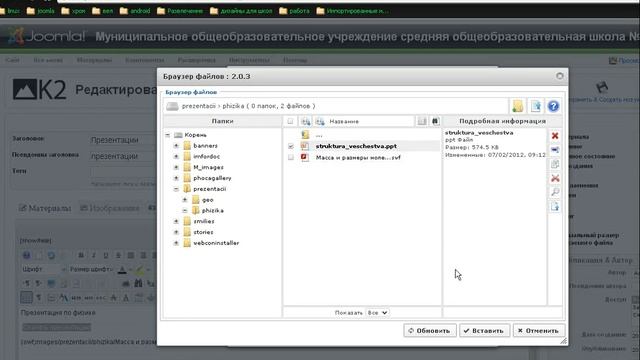Switch to the Изображение tab
The image size is (640, 360).
pyautogui.click(x=109, y=208)
